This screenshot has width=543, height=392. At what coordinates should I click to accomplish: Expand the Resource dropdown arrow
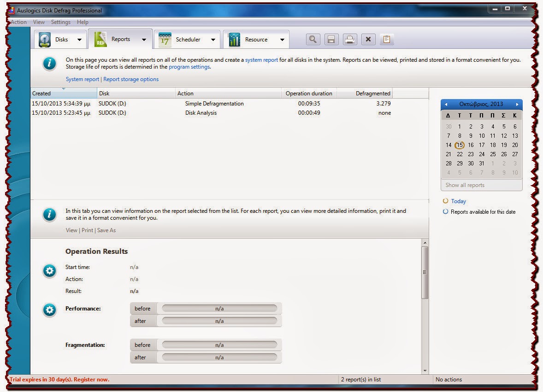[x=282, y=40]
